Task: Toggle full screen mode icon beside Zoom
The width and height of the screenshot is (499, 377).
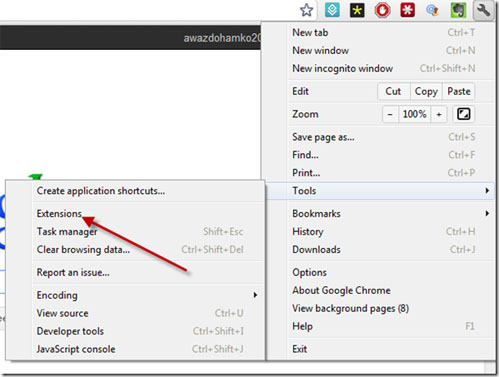Action: [x=463, y=114]
